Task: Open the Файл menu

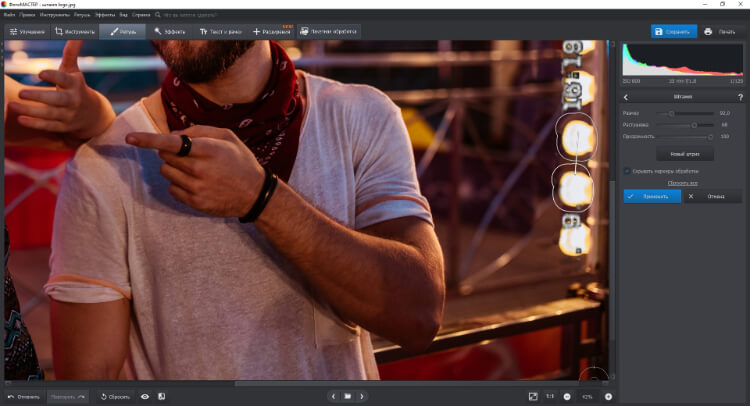Action: click(x=9, y=16)
